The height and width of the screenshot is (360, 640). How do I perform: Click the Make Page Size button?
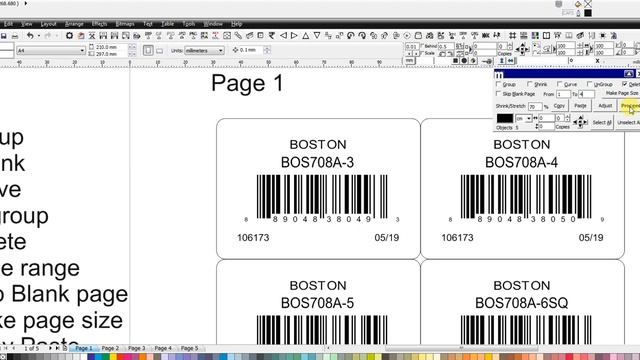point(622,93)
